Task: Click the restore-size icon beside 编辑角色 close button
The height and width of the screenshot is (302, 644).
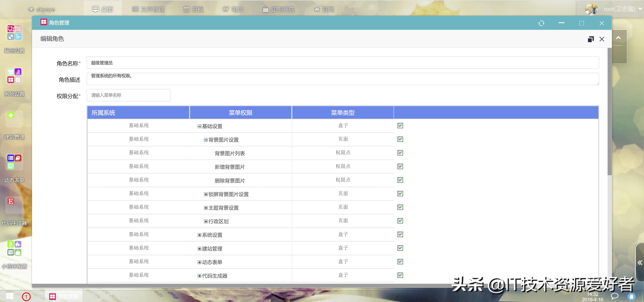Action: click(591, 39)
